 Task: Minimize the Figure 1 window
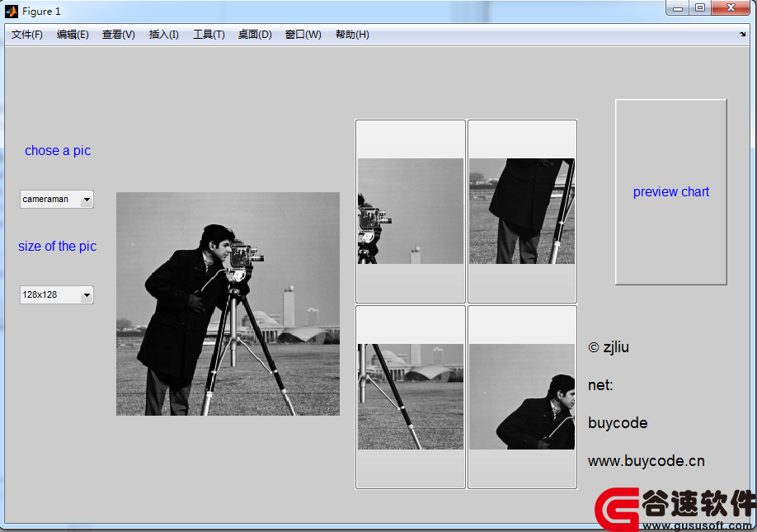click(x=678, y=8)
